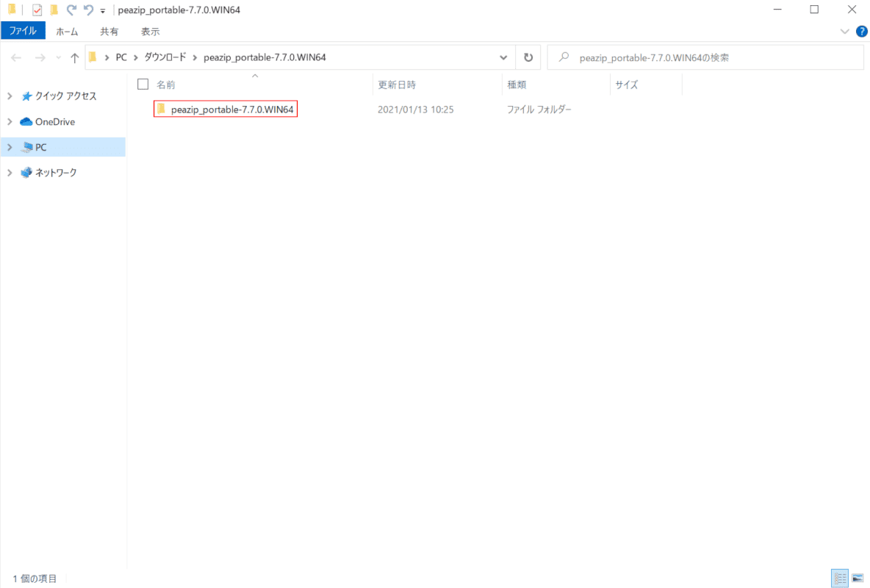Click the ファイル フォルダー type cell
Image resolution: width=870 pixels, height=588 pixels.
(539, 110)
